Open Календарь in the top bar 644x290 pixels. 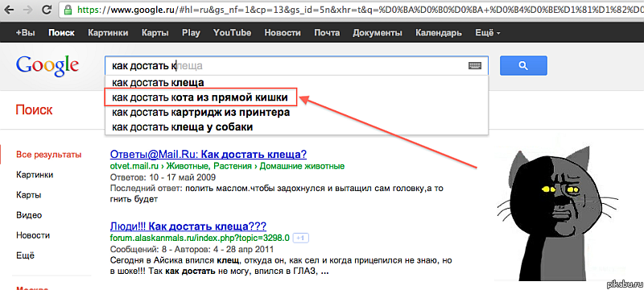coord(439,33)
